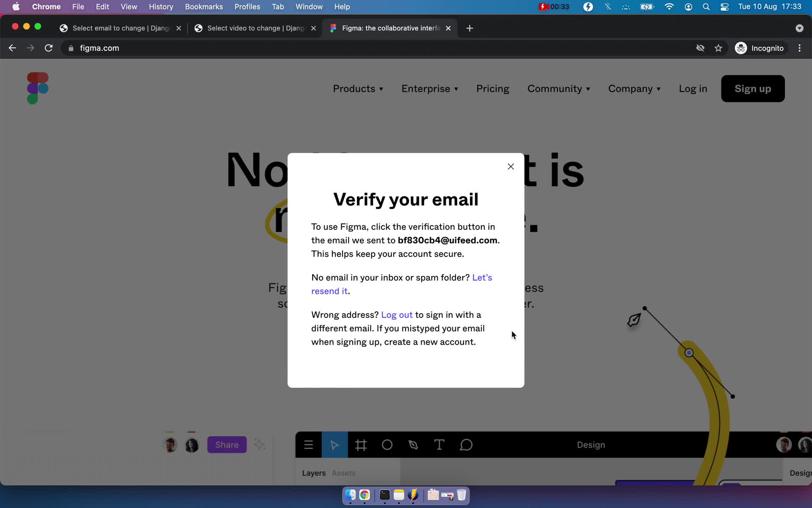812x508 pixels.
Task: Select the Frame tool in the toolbar
Action: click(x=361, y=444)
